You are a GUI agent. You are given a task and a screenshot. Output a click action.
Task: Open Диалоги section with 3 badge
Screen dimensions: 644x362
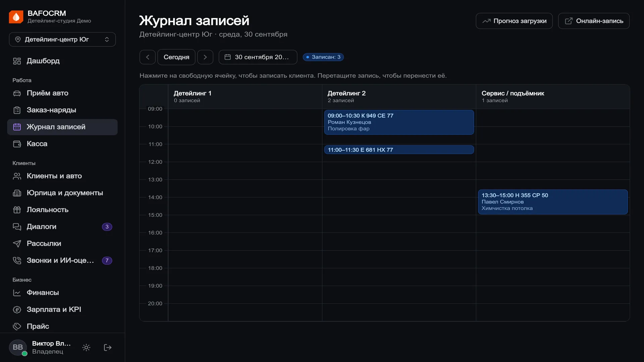pos(62,227)
